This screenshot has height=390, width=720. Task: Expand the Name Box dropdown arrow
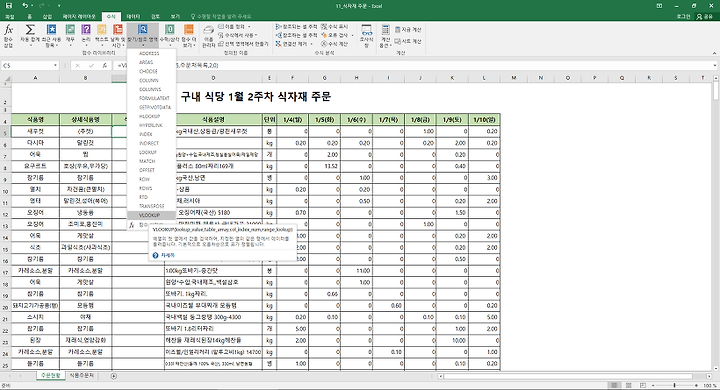55,66
